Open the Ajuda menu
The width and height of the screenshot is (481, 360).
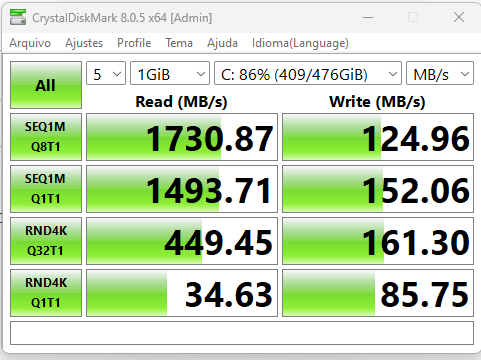coord(222,43)
